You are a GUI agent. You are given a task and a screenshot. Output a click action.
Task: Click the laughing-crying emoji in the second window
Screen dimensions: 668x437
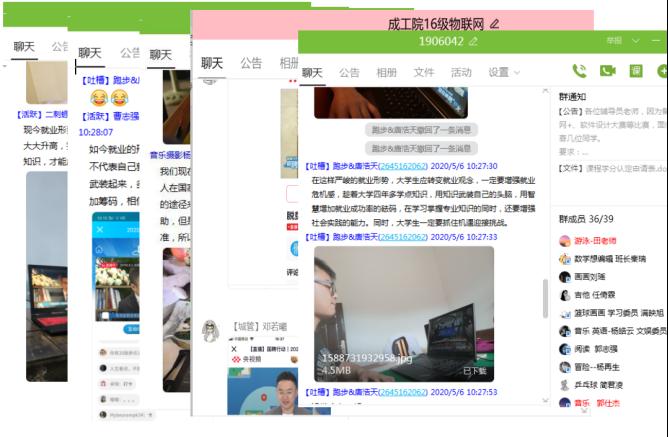pos(109,98)
